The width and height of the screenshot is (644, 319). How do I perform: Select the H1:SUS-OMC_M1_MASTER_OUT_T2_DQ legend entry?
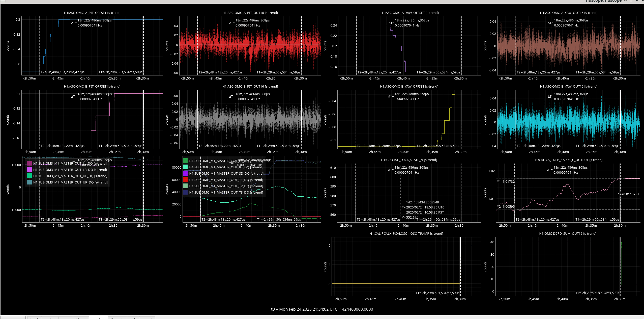[x=226, y=186]
